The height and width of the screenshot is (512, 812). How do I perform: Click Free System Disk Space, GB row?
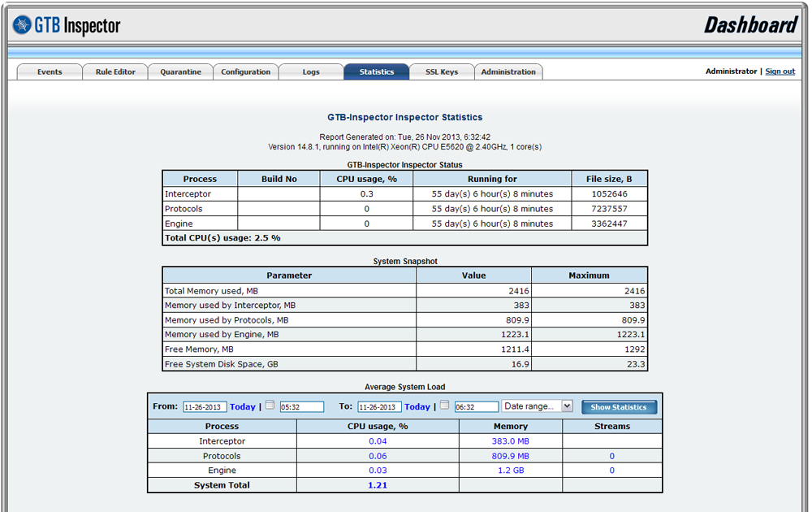point(405,364)
